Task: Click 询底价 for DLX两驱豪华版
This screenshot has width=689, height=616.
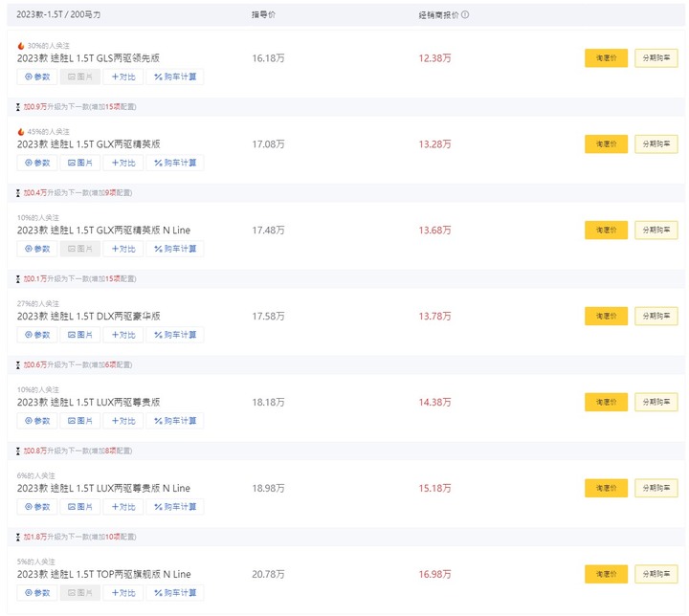Action: click(x=606, y=316)
